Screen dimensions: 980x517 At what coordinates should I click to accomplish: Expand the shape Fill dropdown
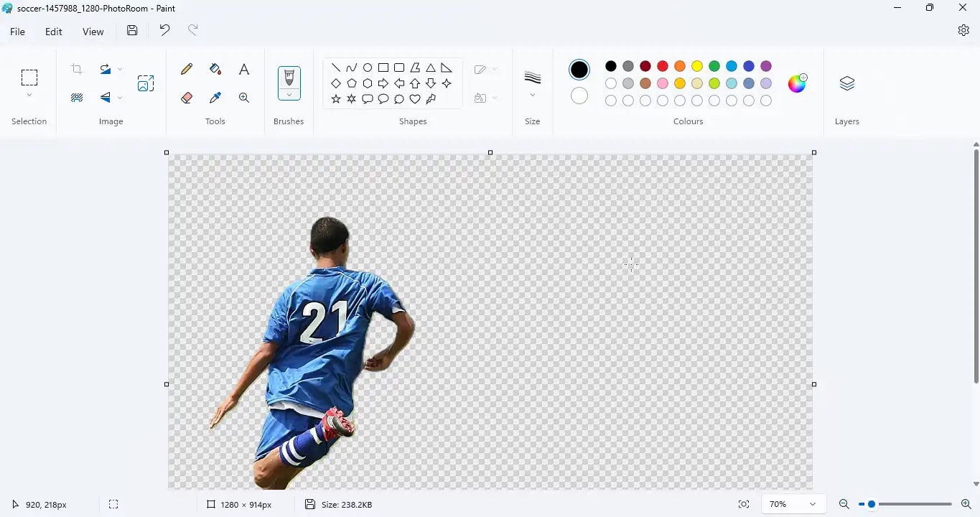click(495, 98)
